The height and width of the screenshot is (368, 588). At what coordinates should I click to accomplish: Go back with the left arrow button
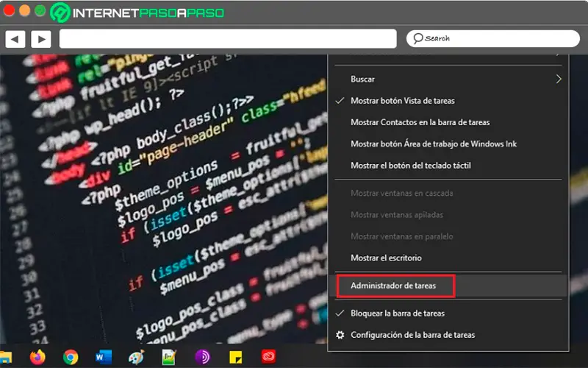(x=15, y=39)
